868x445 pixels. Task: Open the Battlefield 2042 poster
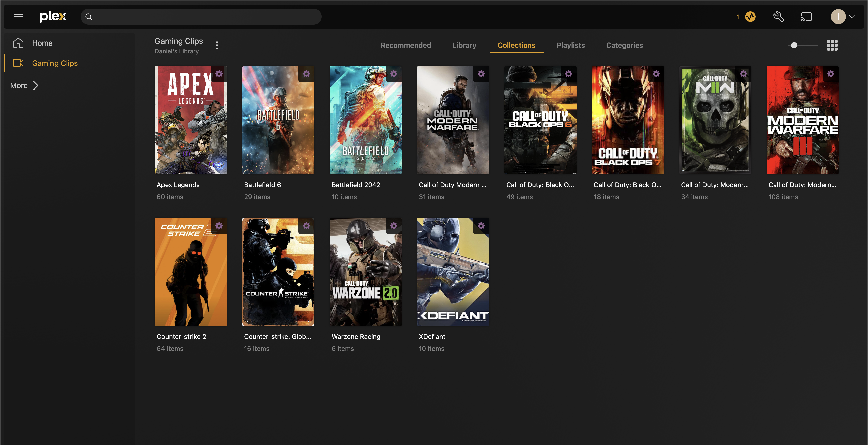pyautogui.click(x=366, y=120)
